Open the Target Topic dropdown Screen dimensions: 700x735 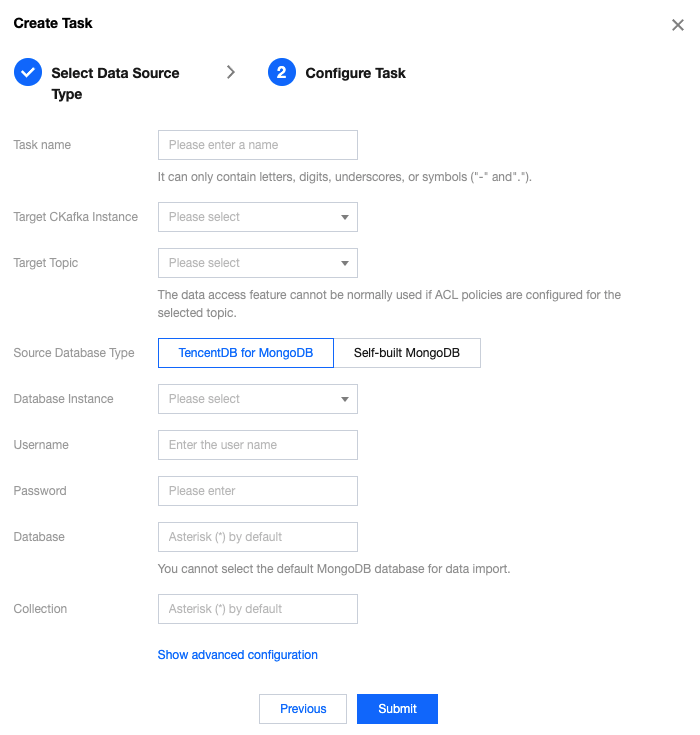tap(258, 263)
